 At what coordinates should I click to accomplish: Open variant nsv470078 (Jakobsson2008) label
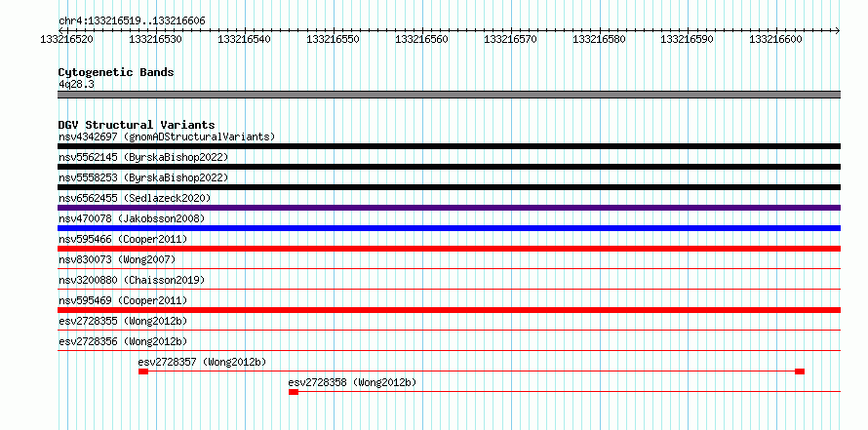point(132,218)
